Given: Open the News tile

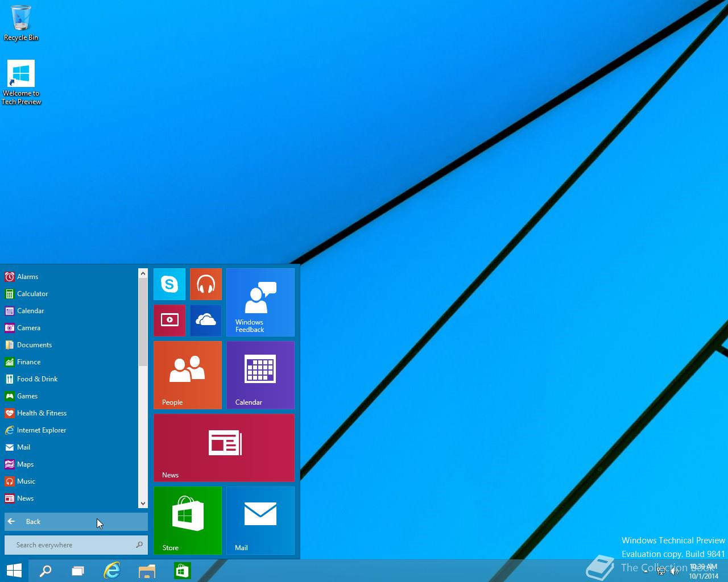Looking at the screenshot, I should [x=224, y=448].
